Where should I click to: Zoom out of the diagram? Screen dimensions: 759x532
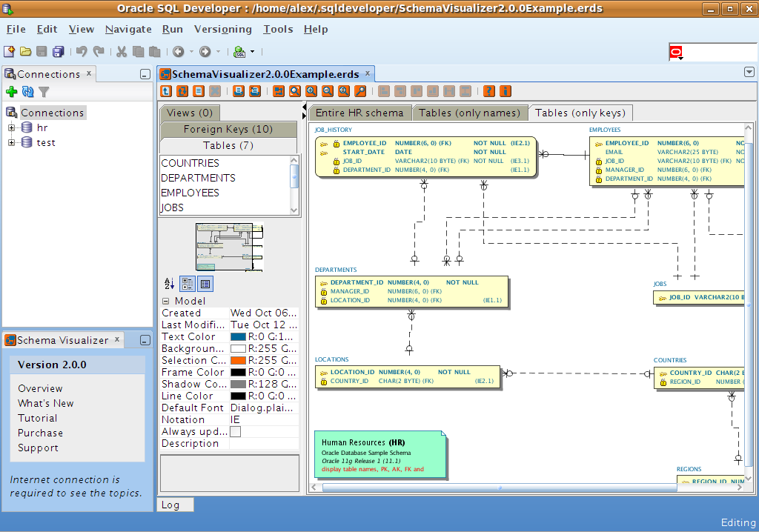click(x=327, y=90)
